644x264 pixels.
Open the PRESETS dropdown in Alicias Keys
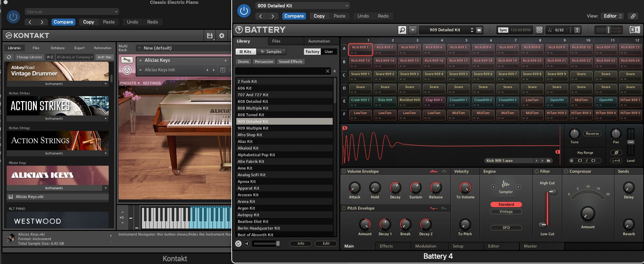point(130,83)
